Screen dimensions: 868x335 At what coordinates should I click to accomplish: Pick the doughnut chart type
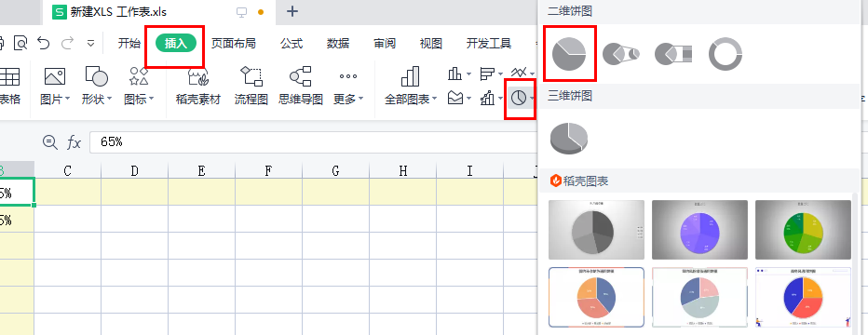(726, 54)
